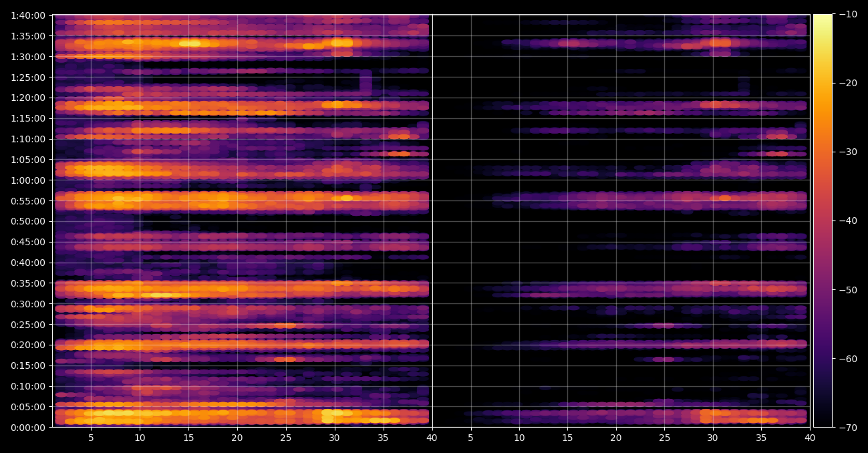Click the right heatmap panel's 25 x-tick label
This screenshot has height=453, width=868.
pyautogui.click(x=664, y=438)
